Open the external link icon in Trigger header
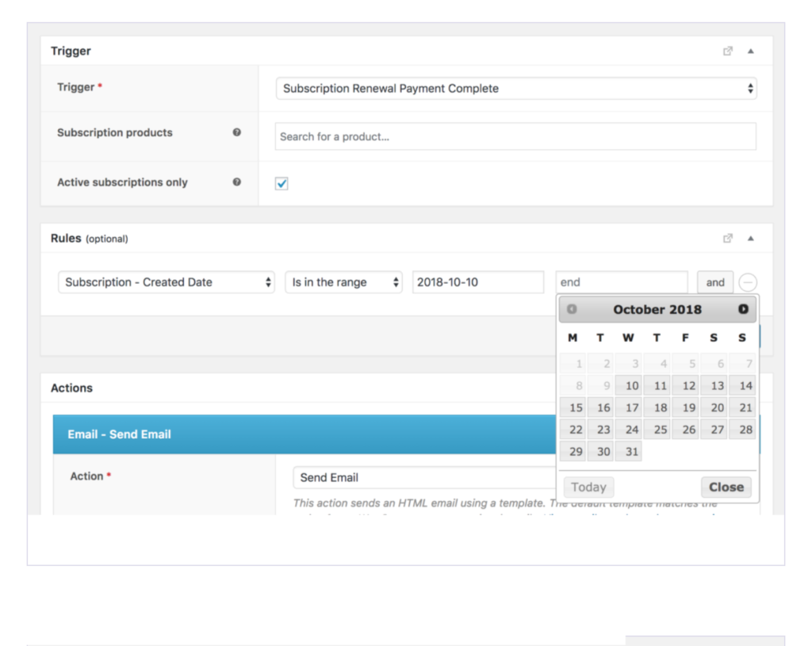This screenshot has width=812, height=646. (728, 50)
